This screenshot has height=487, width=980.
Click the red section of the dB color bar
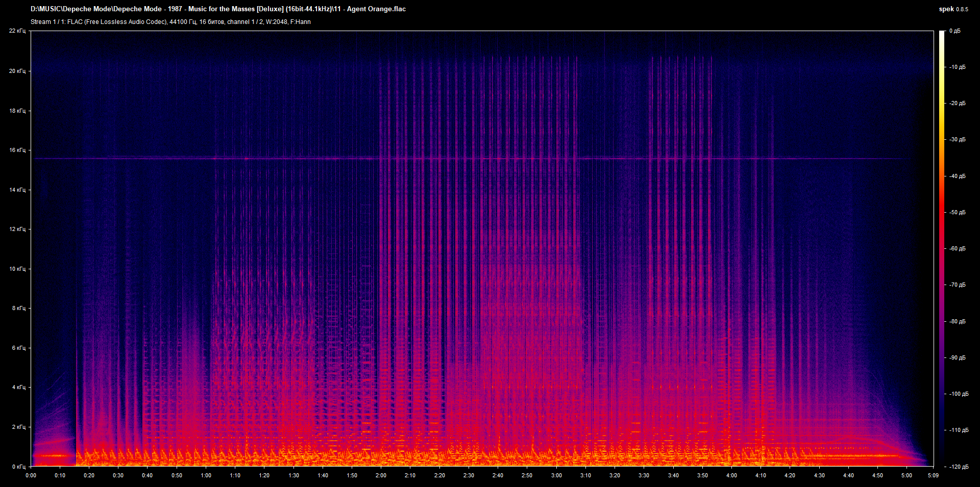pyautogui.click(x=942, y=214)
